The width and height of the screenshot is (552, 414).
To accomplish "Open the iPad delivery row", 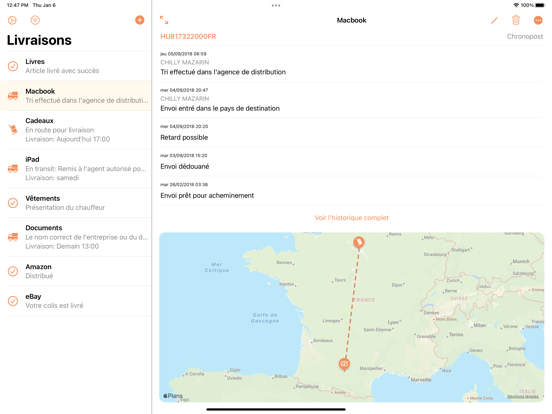I will 76,169.
